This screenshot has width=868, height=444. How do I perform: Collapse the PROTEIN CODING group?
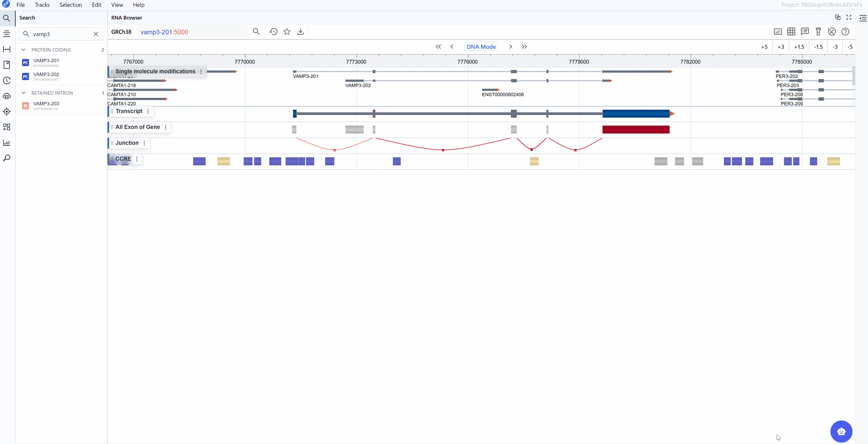[24, 50]
